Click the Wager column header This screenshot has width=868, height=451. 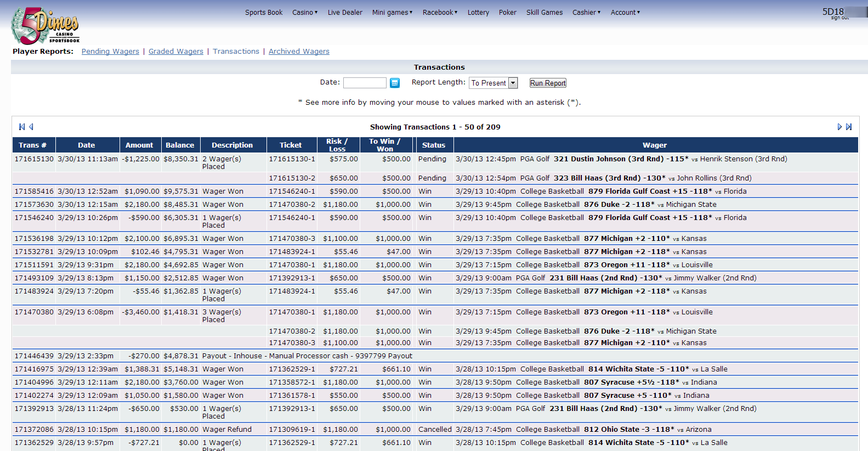click(655, 145)
